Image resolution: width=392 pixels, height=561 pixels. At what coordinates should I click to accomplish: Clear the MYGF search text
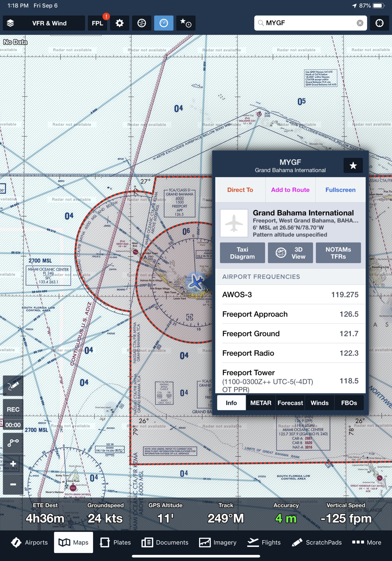(360, 23)
